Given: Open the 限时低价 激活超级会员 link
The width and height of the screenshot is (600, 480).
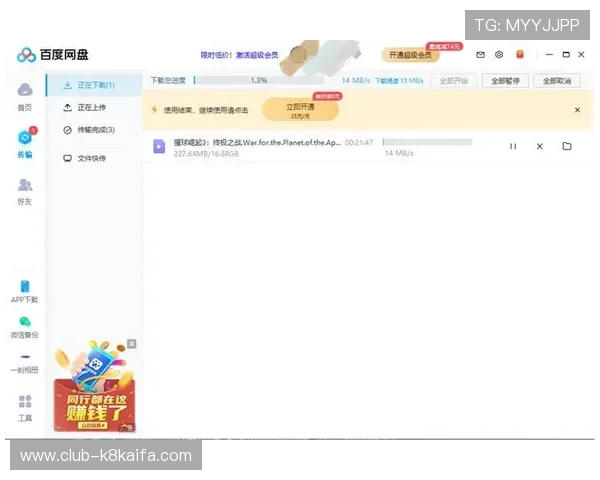Looking at the screenshot, I should pos(239,55).
